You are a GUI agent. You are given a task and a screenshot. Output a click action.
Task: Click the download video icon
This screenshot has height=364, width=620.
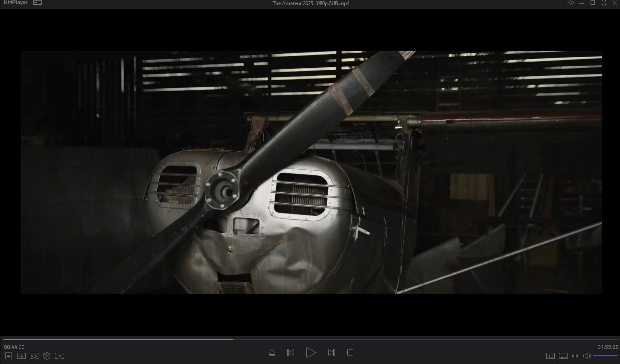pos(21,356)
